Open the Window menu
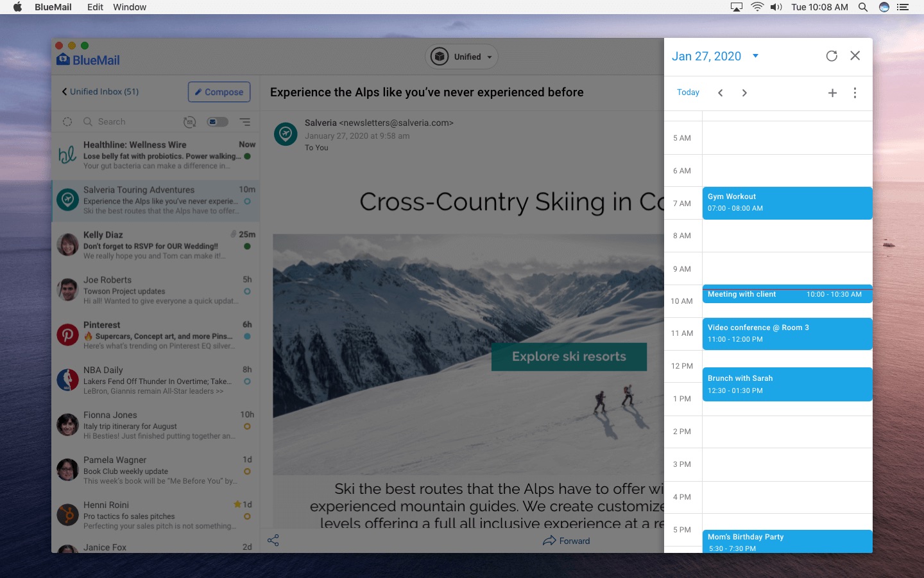Screen dimensions: 924x578 pos(130,7)
